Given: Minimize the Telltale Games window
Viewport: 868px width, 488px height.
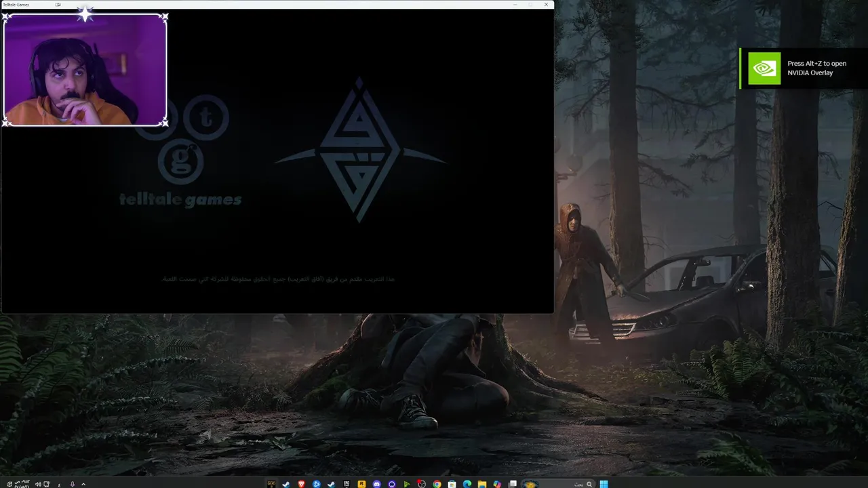Looking at the screenshot, I should (x=515, y=5).
